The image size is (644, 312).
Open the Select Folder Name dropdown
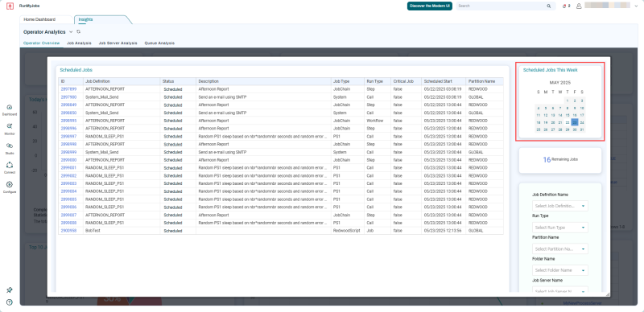tap(559, 270)
